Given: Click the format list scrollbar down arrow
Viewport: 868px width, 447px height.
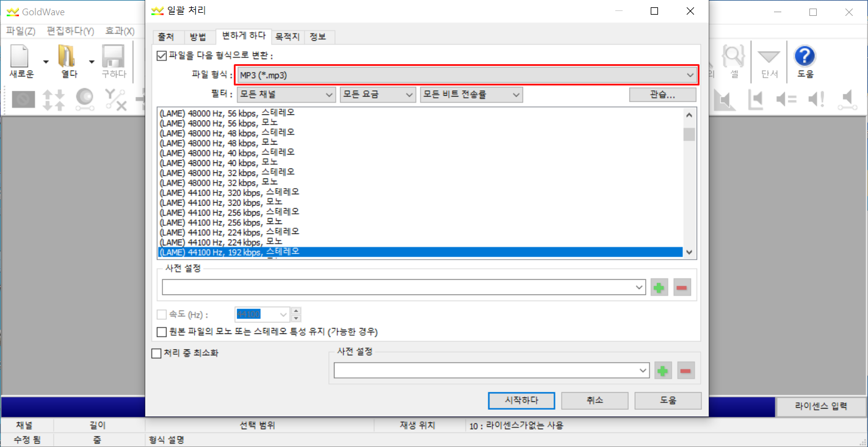Looking at the screenshot, I should (x=689, y=252).
